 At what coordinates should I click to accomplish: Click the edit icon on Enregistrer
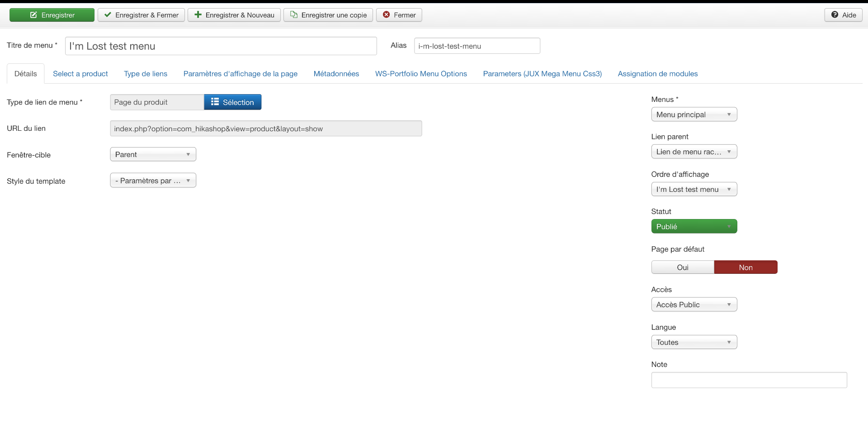click(33, 15)
